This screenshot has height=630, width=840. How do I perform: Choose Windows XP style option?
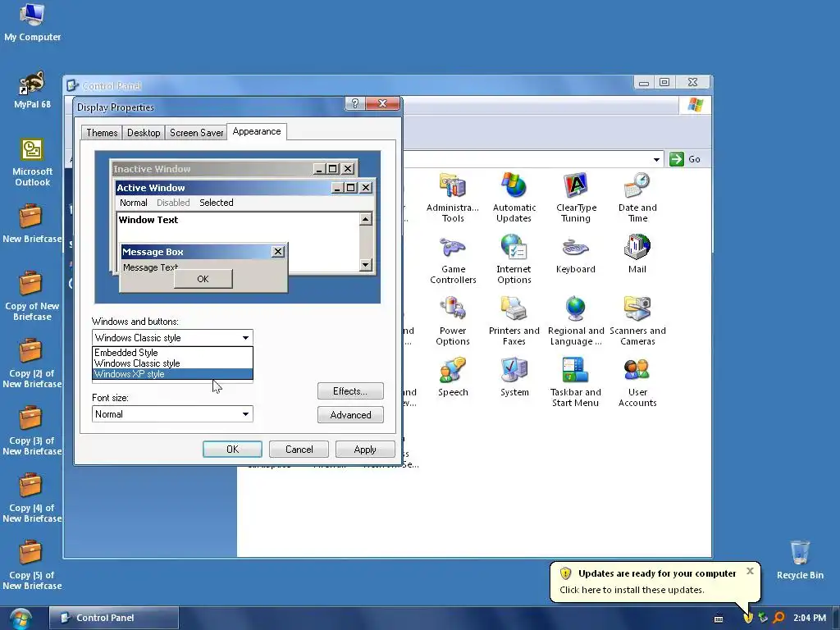click(x=172, y=374)
